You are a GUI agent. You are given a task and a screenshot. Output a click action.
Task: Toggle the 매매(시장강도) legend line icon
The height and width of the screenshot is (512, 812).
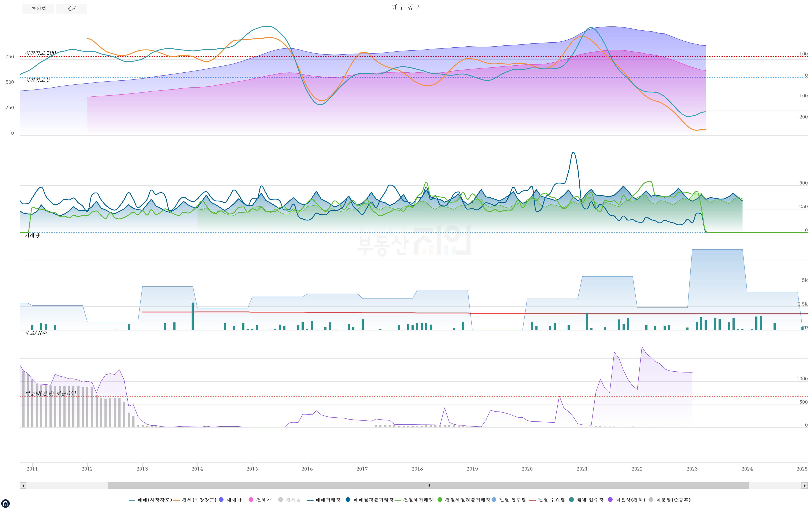tap(132, 500)
